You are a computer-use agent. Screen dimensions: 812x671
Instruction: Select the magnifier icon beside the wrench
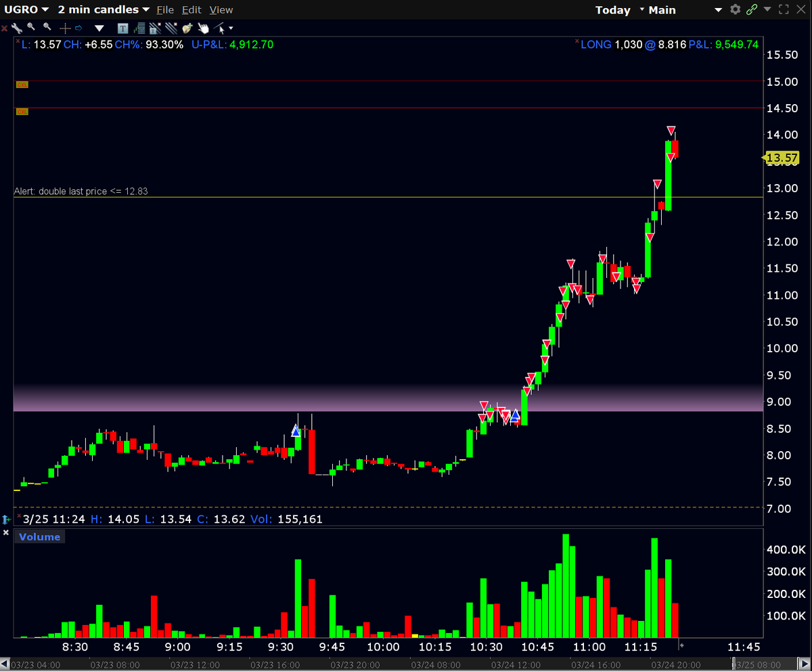pyautogui.click(x=32, y=27)
